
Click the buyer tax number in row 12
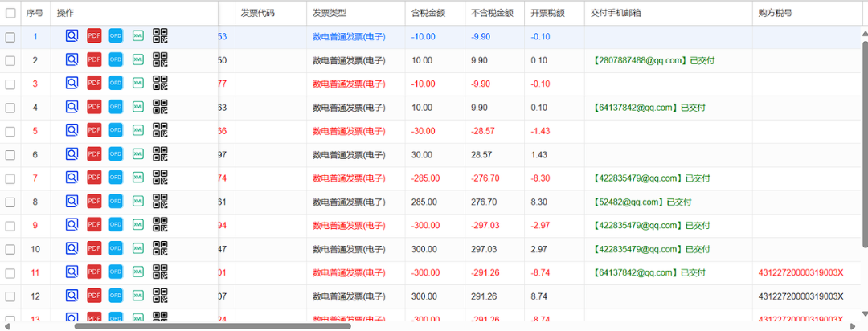tap(800, 296)
